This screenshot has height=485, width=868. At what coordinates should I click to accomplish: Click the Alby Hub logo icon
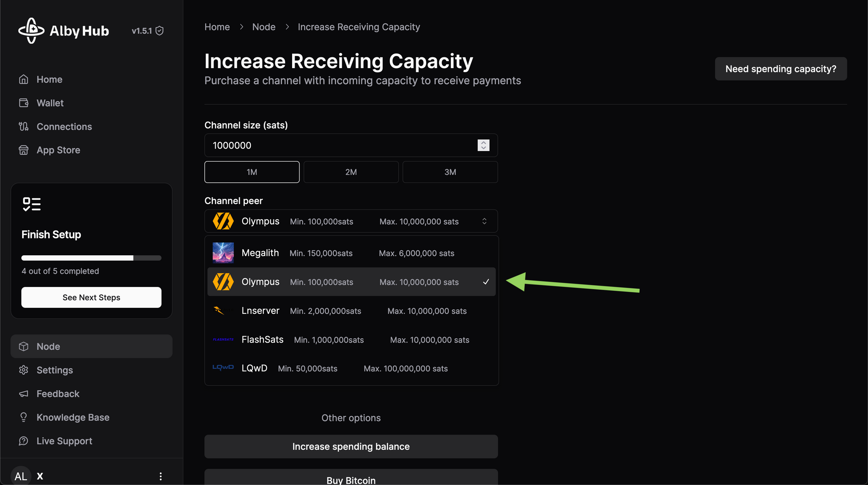31,31
